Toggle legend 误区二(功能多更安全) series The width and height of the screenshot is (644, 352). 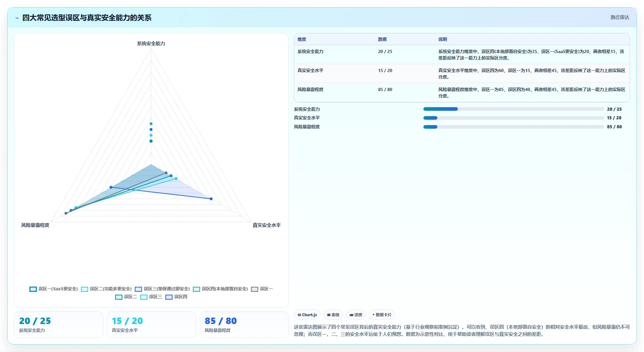click(106, 289)
